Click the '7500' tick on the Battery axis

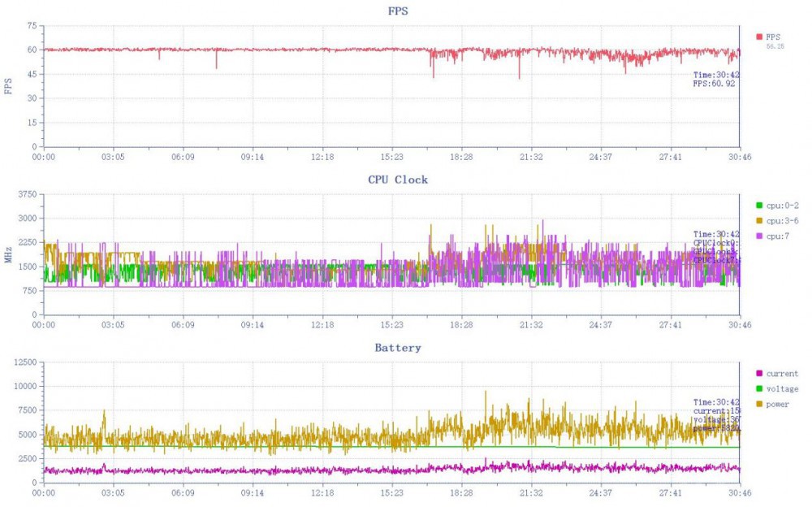point(28,410)
